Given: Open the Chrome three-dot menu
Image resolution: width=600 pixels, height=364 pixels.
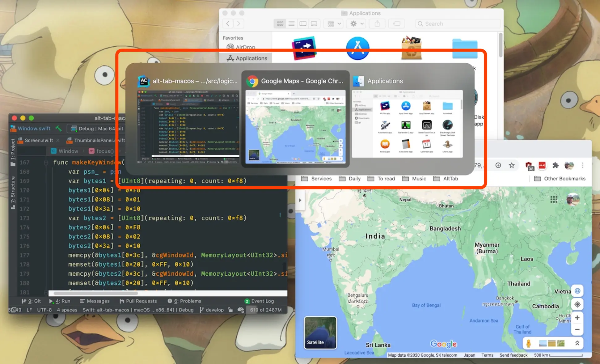Looking at the screenshot, I should coord(583,165).
